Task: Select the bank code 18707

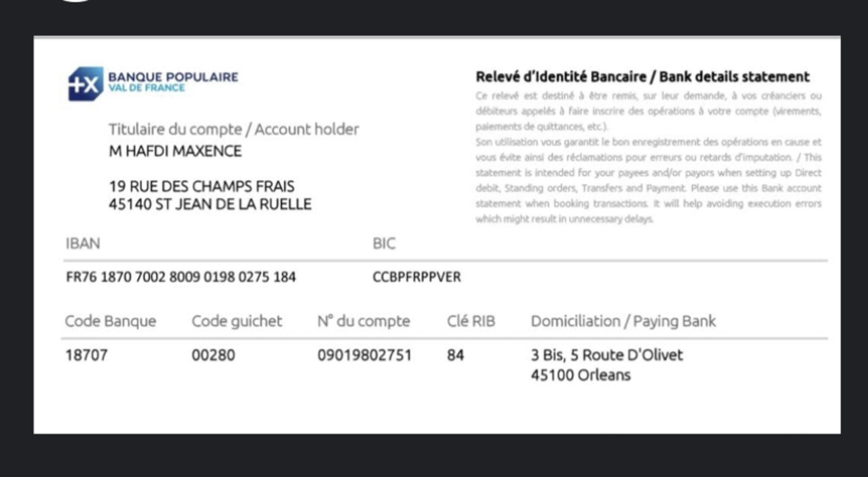Action: coord(86,355)
